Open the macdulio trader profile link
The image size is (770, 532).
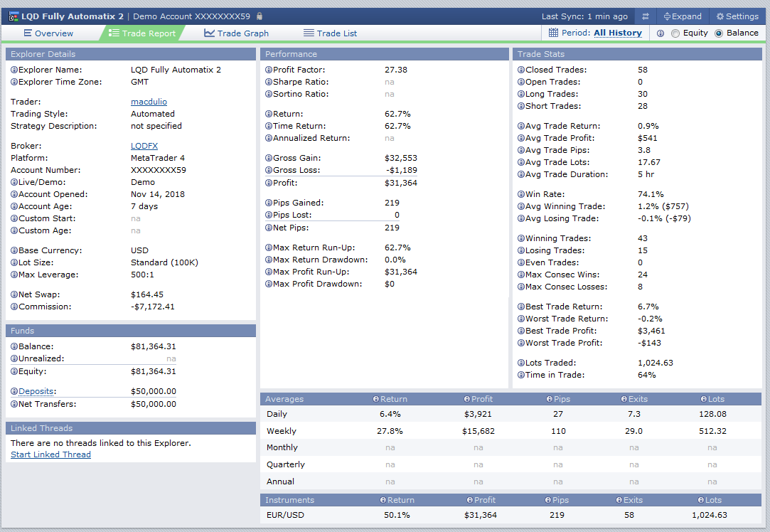coord(149,102)
